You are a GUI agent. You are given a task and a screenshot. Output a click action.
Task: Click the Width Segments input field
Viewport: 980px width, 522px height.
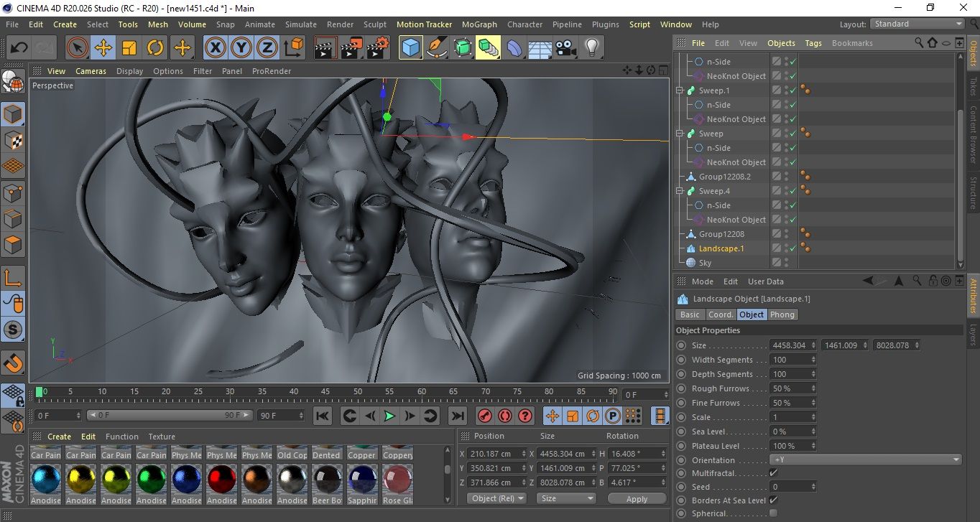[x=790, y=360]
